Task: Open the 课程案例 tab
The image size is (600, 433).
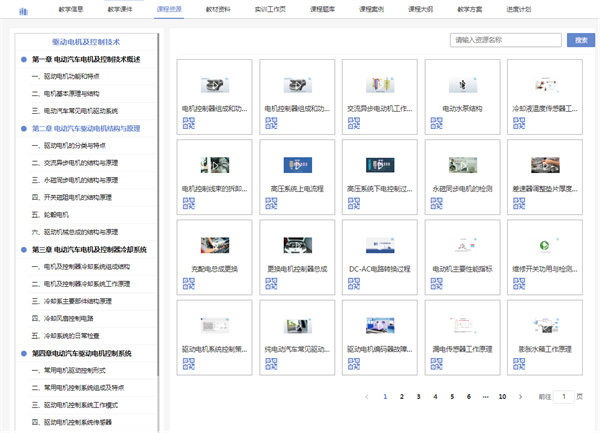Action: pos(371,9)
